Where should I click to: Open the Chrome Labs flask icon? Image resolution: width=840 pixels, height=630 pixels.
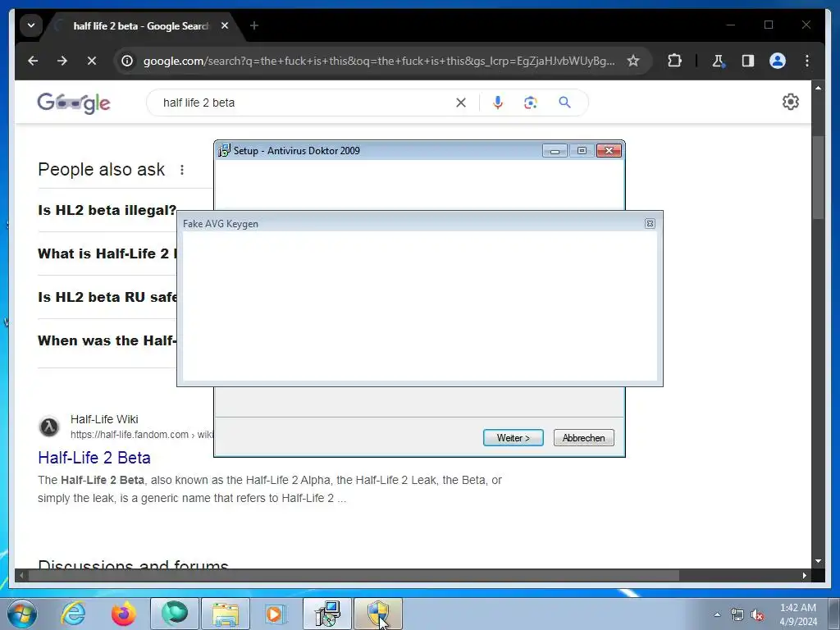pyautogui.click(x=719, y=61)
